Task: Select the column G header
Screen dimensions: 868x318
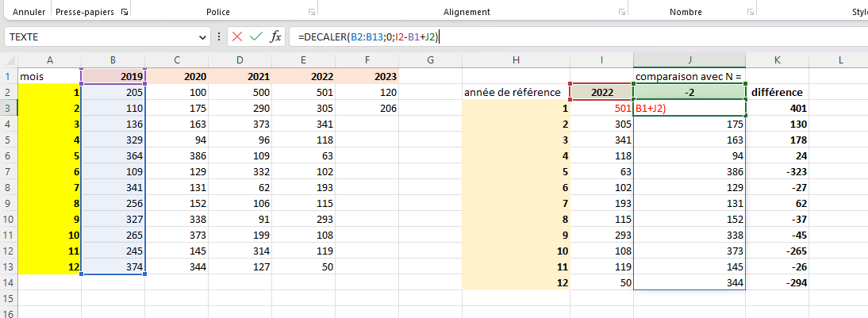Action: 429,60
